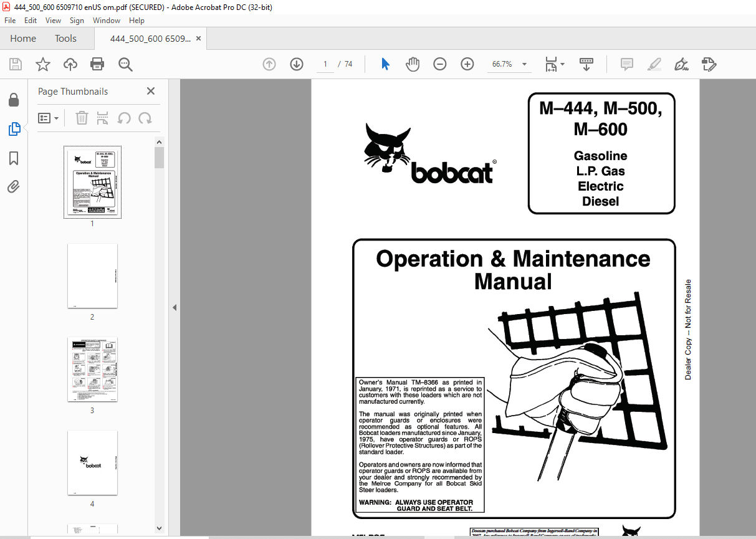Viewport: 756px width, 539px height.
Task: Open the Help menu
Action: [x=136, y=21]
